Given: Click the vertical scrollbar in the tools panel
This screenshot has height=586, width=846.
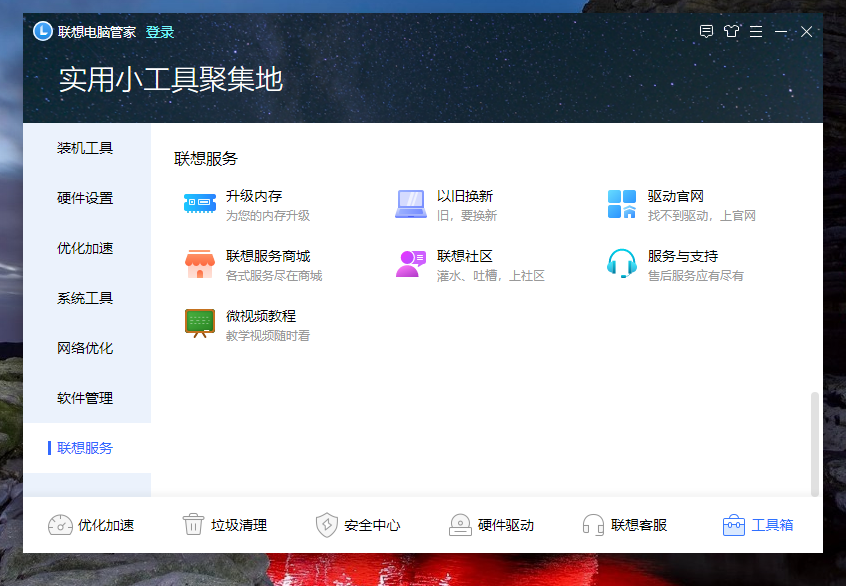Looking at the screenshot, I should click(815, 444).
